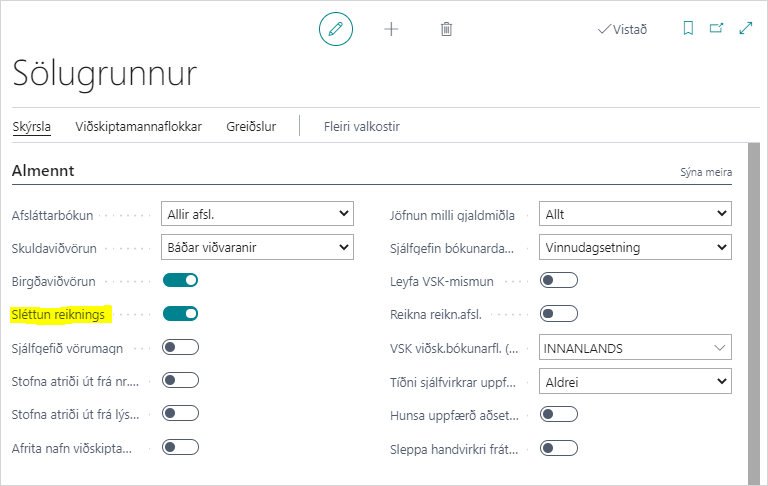Toggle the Birgðaviðvörun switch
Viewport: 768px width, 486px height.
[180, 280]
